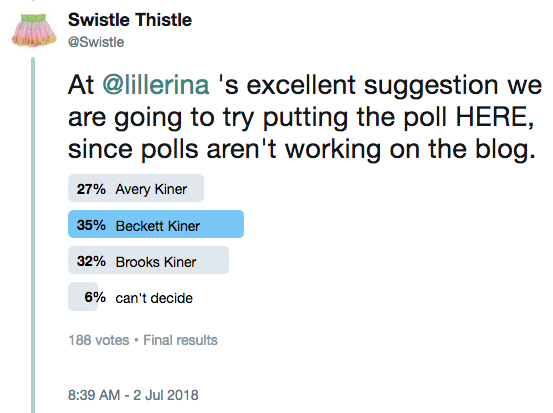
Task: Open the Swistle Thistle profile avatar
Action: [34, 30]
